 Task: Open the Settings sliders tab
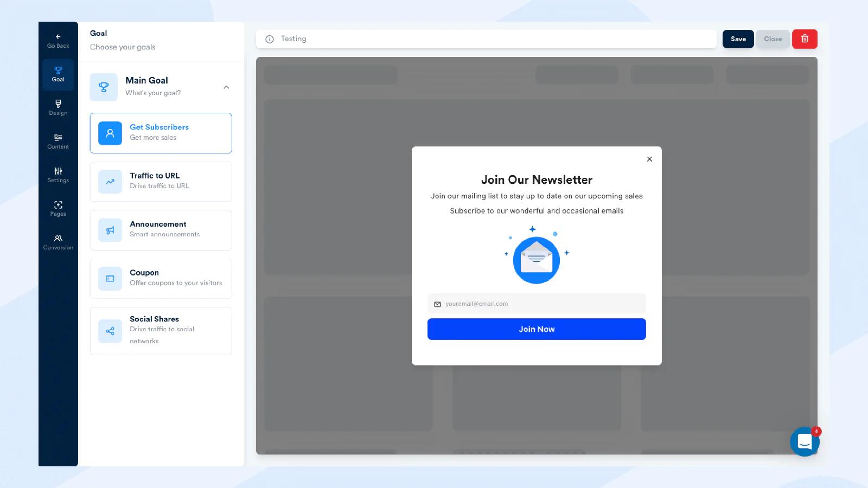click(58, 175)
